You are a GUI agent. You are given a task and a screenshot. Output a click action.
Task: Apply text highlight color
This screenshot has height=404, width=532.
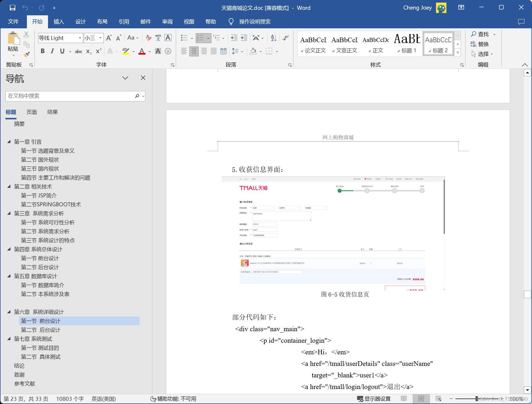126,51
